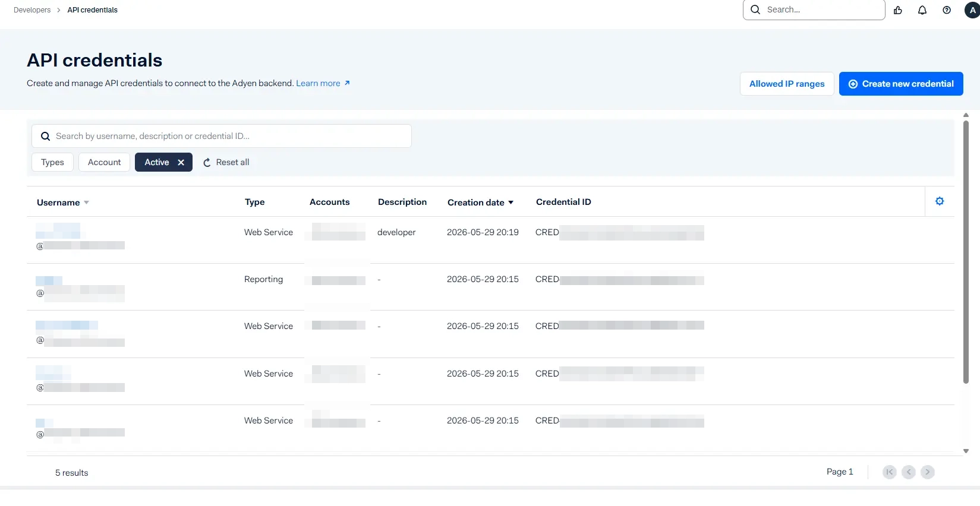Sort by the Creation date column

pos(480,203)
